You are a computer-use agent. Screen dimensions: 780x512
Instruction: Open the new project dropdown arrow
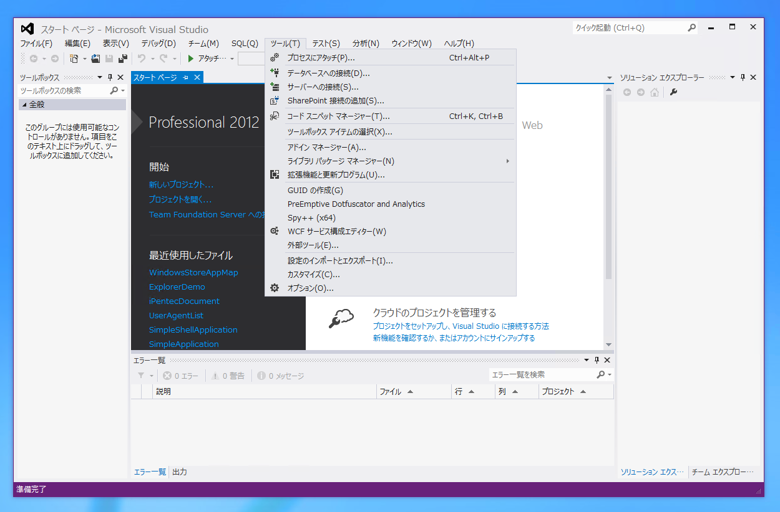[85, 59]
